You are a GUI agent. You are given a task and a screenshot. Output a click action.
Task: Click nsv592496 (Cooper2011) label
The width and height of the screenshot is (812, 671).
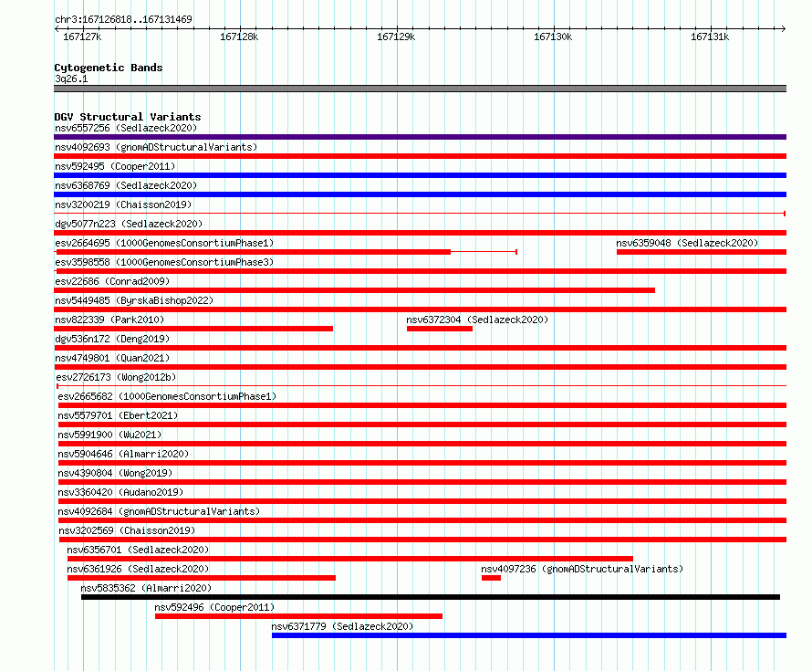click(x=214, y=607)
